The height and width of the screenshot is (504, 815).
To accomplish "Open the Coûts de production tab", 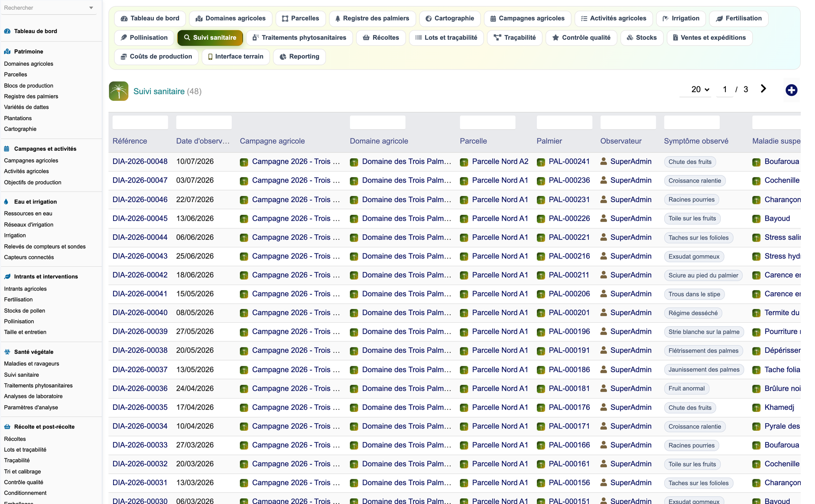I will tap(156, 57).
